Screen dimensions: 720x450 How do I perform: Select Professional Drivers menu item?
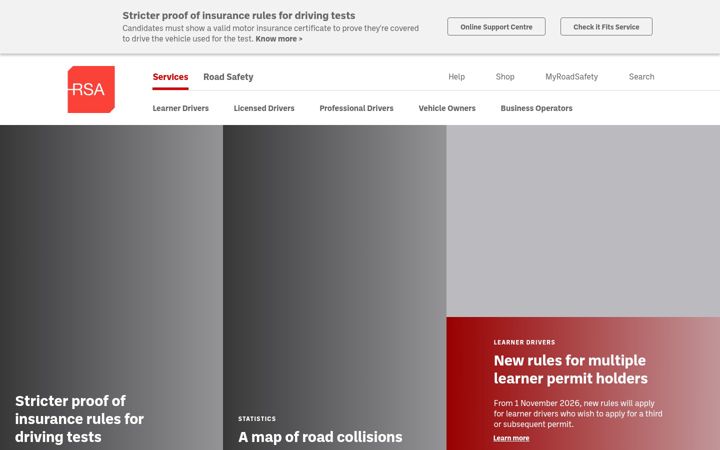(356, 108)
